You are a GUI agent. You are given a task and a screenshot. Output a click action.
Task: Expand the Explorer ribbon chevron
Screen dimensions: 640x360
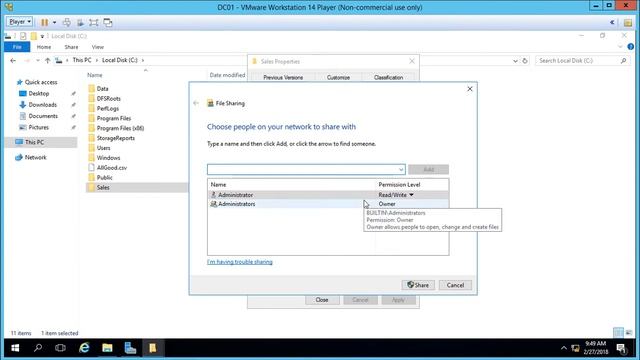(x=620, y=47)
